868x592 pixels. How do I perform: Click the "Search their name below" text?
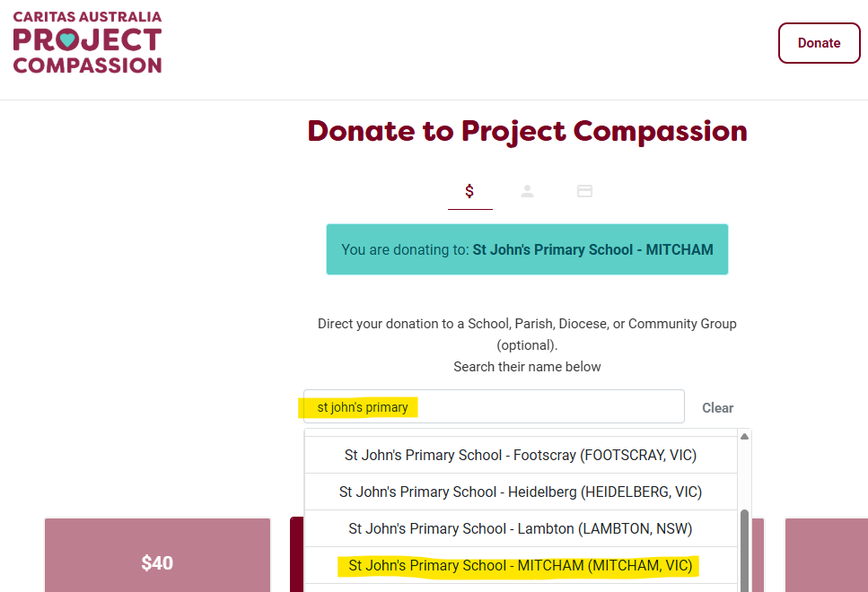coord(527,367)
